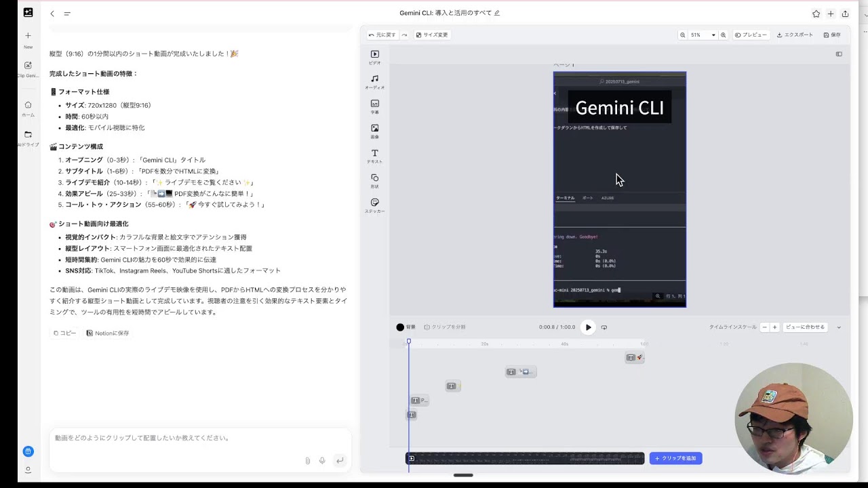Go to ホーム (Home) in sidebar
868x488 pixels.
(x=28, y=108)
